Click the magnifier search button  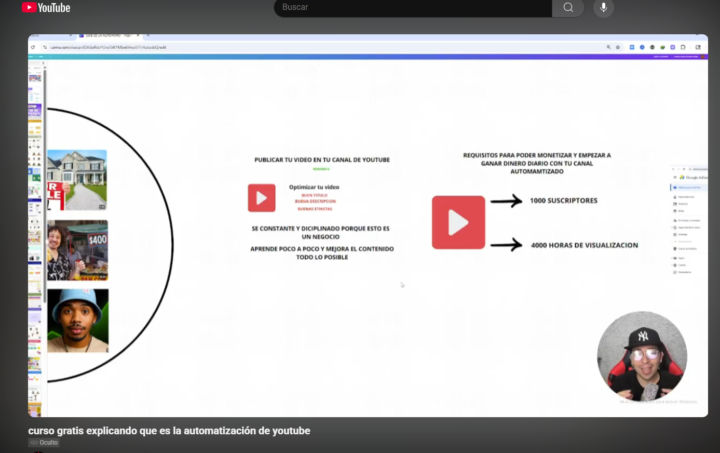tap(568, 7)
